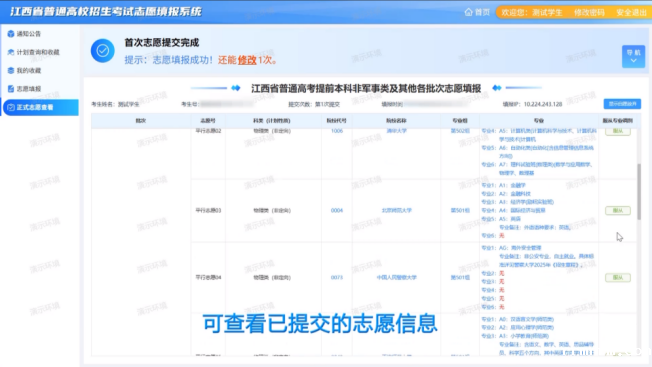652x367 pixels.
Task: Click the blue success checkmark icon
Action: 102,51
